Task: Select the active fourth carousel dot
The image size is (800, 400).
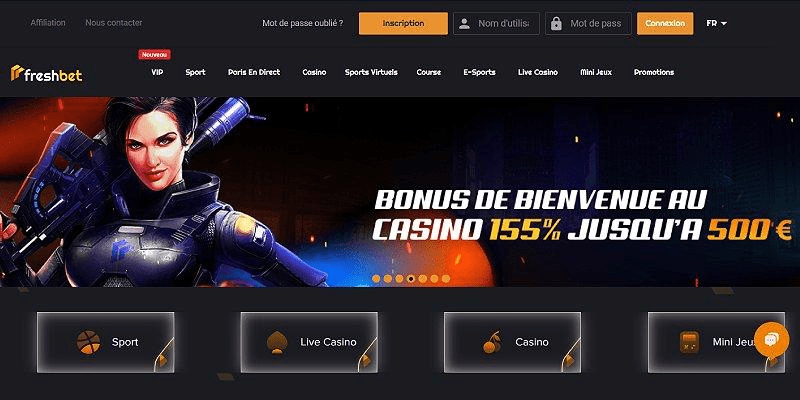Action: tap(411, 279)
